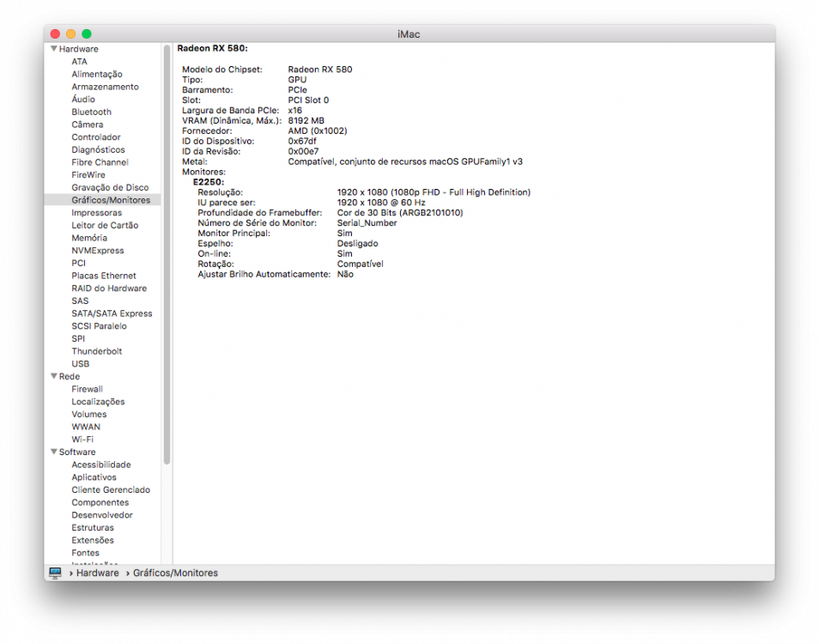This screenshot has width=819, height=644.
Task: Collapse the Hardware section triangle
Action: point(54,49)
